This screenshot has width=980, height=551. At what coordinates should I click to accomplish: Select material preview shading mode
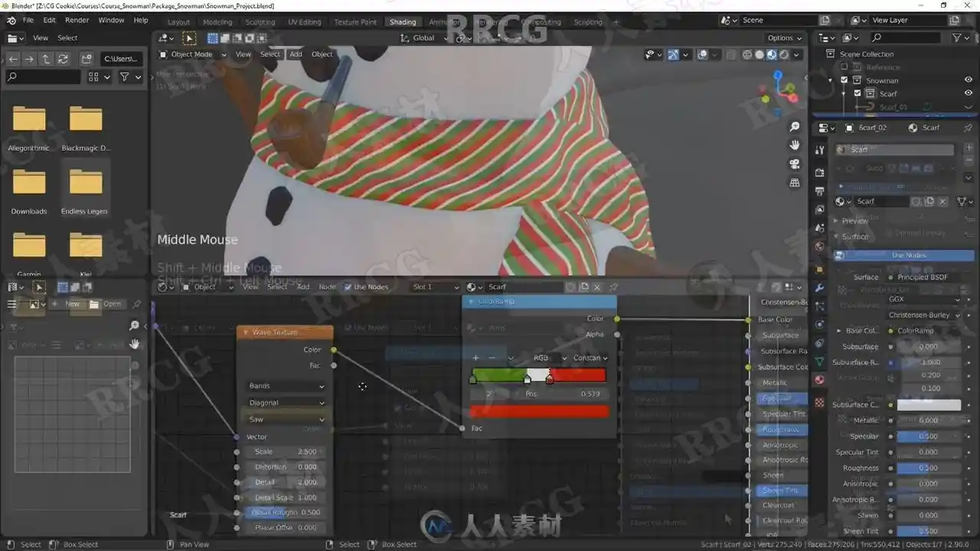tap(772, 54)
